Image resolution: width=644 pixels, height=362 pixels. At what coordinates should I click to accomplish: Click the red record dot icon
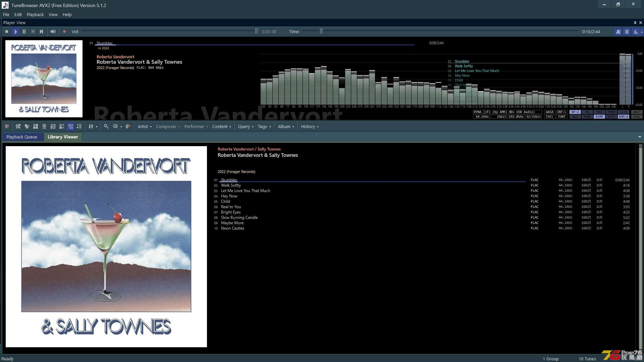64,32
